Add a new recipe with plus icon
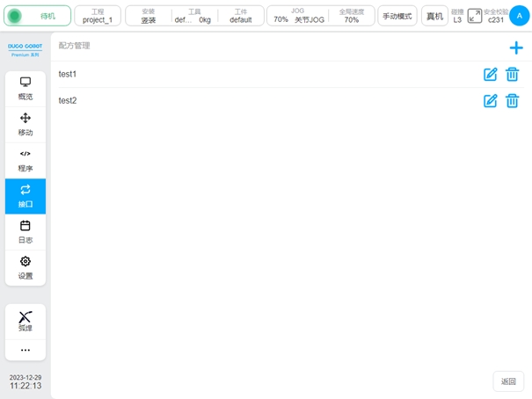This screenshot has width=532, height=399. point(516,48)
